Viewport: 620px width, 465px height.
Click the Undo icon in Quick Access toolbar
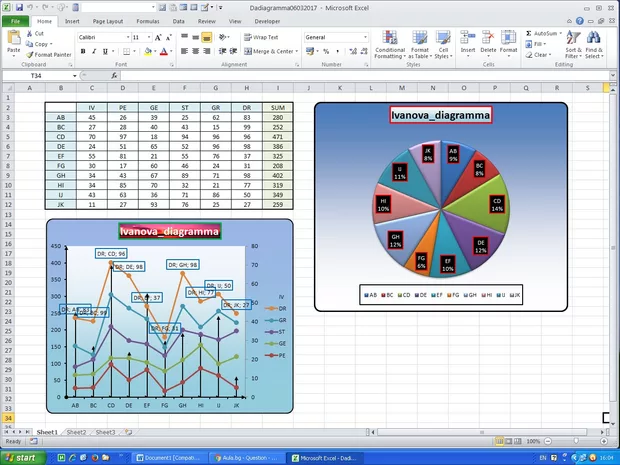click(30, 8)
